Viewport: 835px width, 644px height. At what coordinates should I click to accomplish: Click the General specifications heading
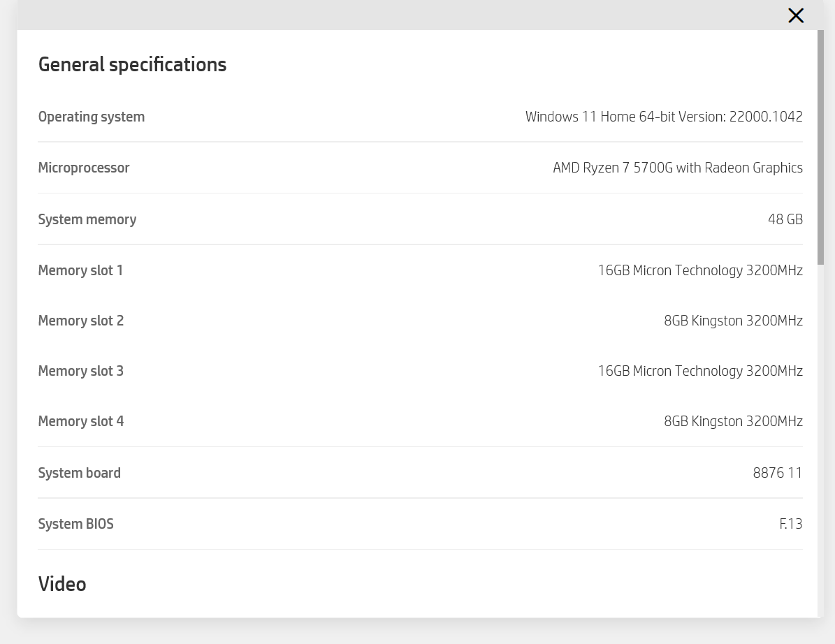132,64
